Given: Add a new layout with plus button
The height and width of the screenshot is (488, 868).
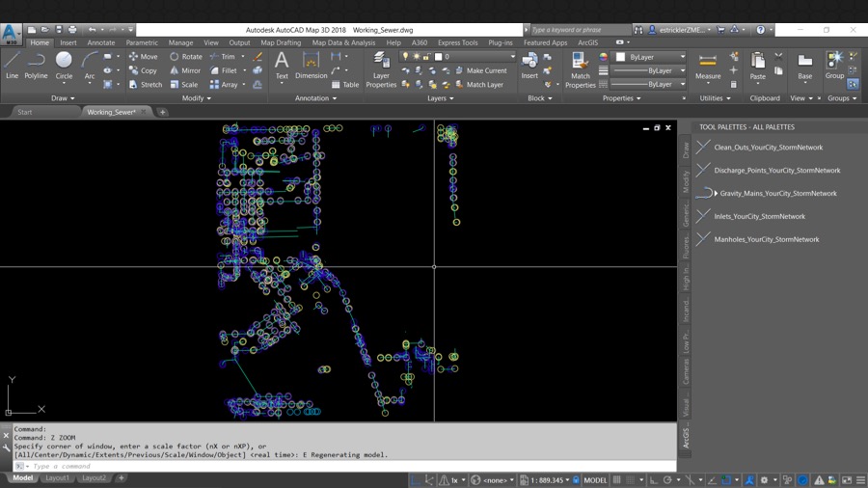Looking at the screenshot, I should tap(121, 477).
